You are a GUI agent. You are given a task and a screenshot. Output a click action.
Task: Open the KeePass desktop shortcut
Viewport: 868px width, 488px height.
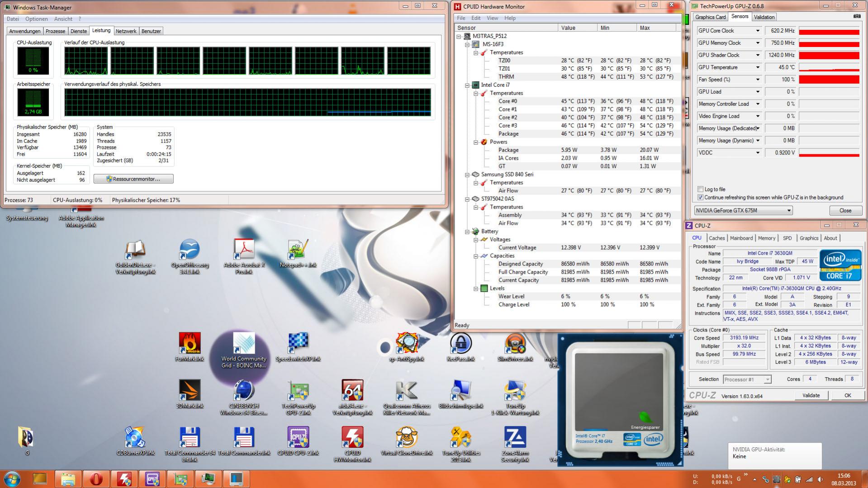[x=460, y=347]
